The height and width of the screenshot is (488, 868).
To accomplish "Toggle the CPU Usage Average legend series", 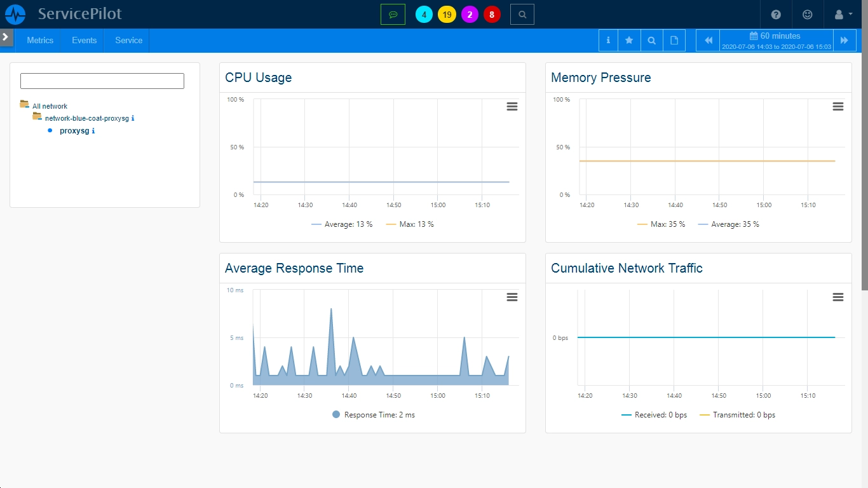I will [x=342, y=224].
